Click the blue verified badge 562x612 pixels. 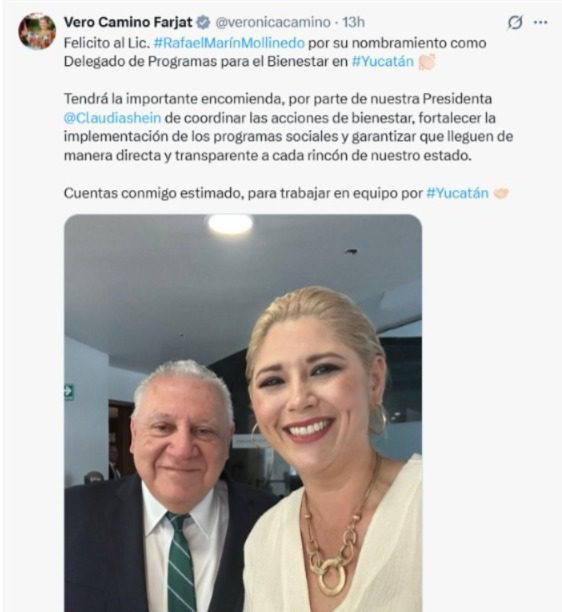(203, 23)
